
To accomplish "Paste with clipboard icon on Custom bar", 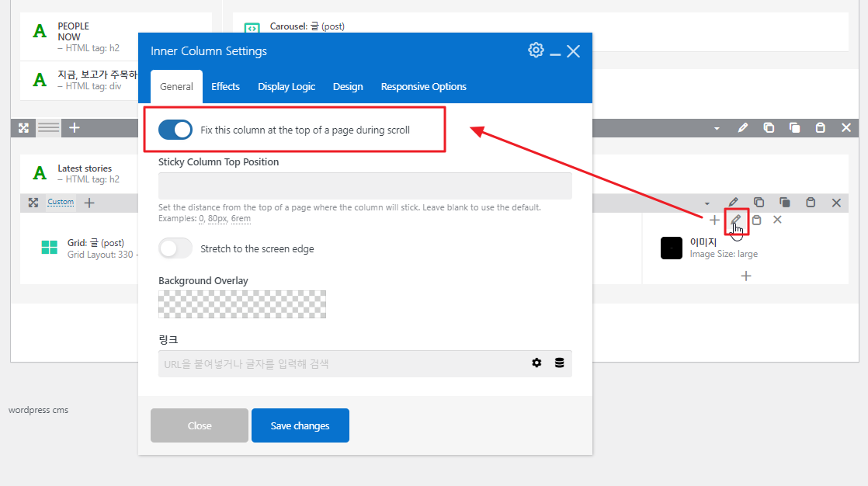I will coord(811,202).
